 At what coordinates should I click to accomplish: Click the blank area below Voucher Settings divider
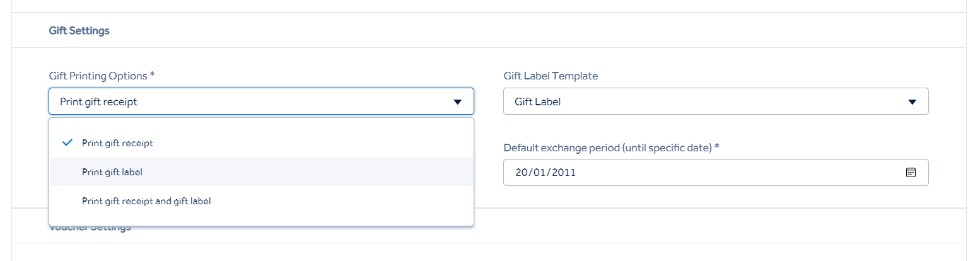click(489, 252)
